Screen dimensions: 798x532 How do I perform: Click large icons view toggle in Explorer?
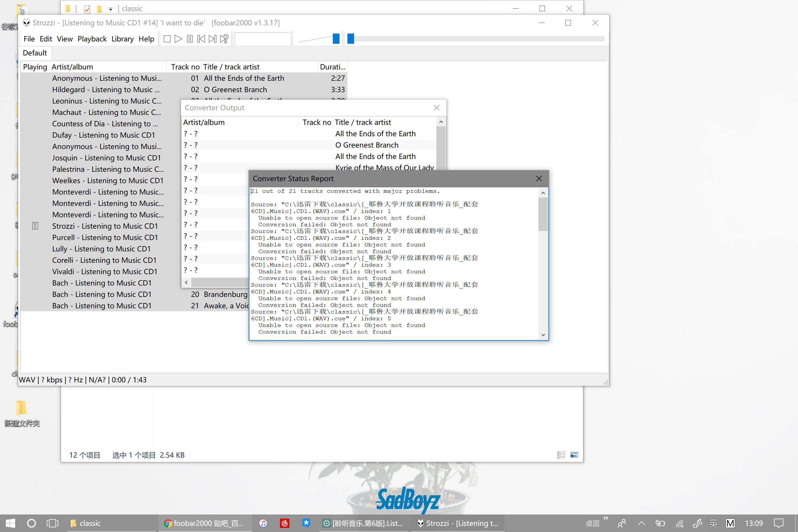pyautogui.click(x=574, y=455)
